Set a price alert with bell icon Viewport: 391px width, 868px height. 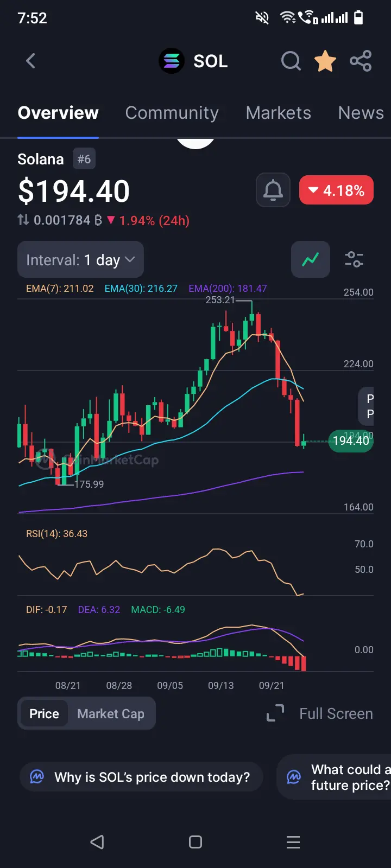click(273, 190)
